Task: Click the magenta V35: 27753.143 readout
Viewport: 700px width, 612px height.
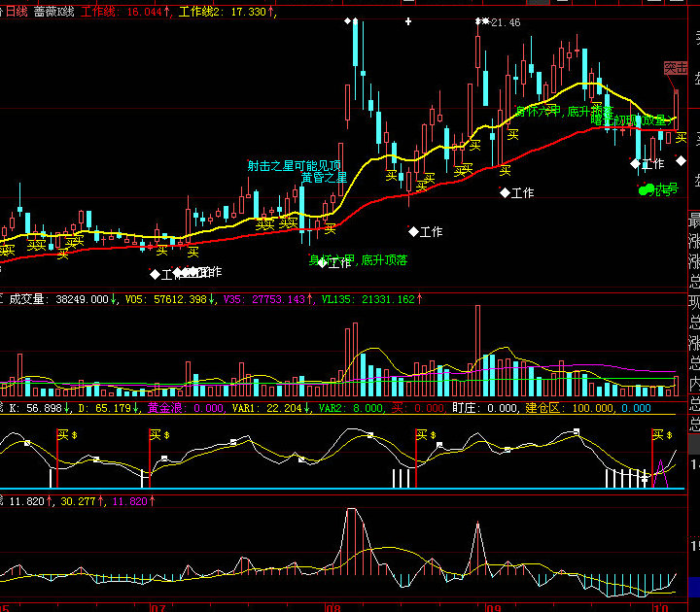Action: [268, 299]
